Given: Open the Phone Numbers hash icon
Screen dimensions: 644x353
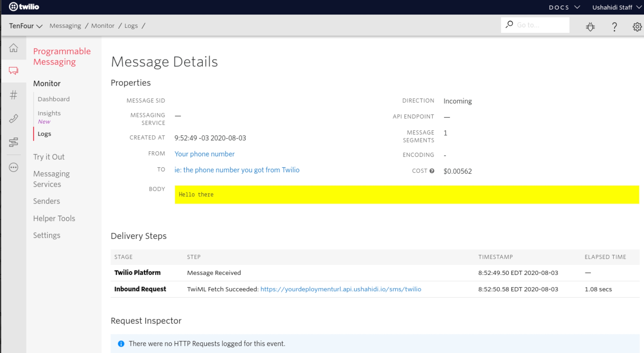Looking at the screenshot, I should click(x=13, y=95).
